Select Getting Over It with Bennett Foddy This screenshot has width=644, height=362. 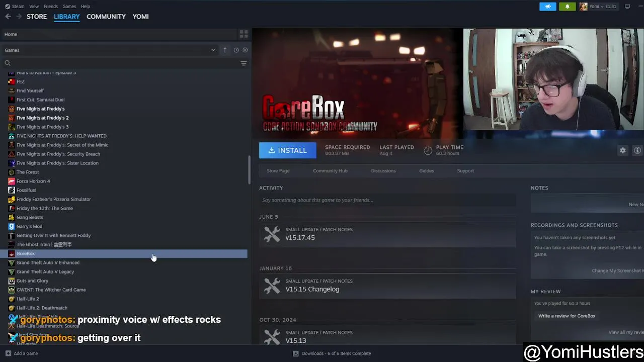click(x=53, y=235)
